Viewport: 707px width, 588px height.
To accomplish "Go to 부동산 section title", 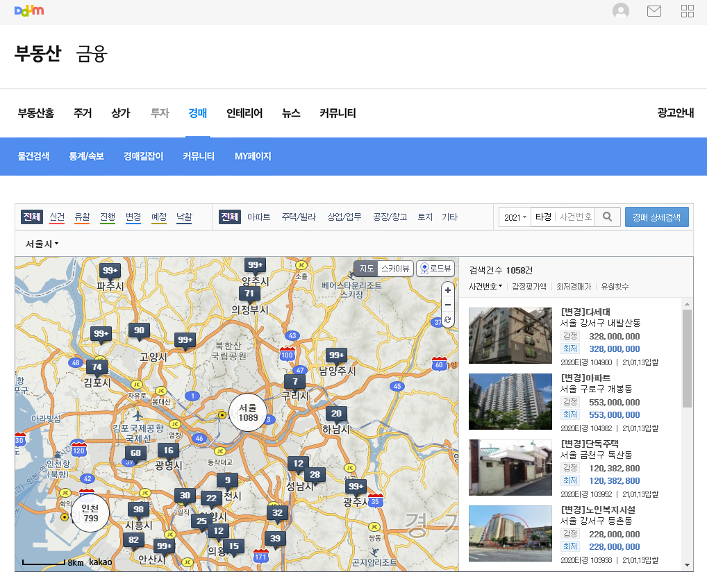I will tap(38, 53).
